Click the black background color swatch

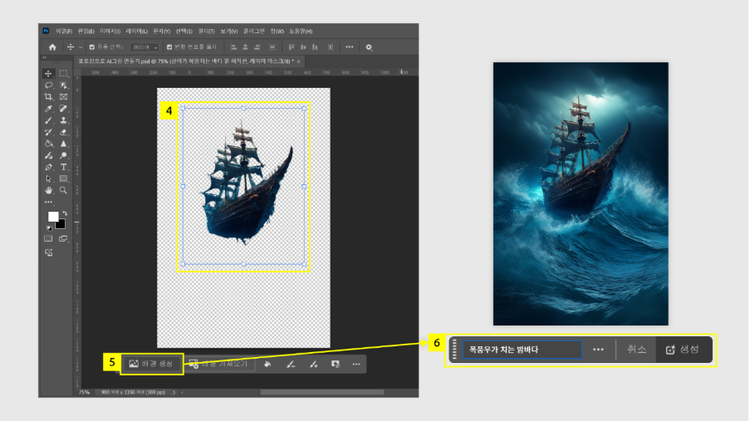click(x=62, y=225)
